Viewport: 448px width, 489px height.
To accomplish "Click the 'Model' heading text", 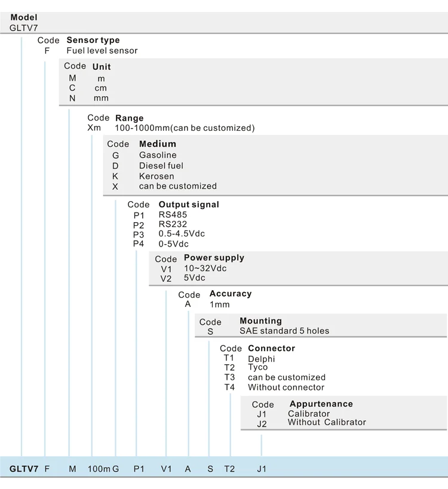I will [24, 17].
